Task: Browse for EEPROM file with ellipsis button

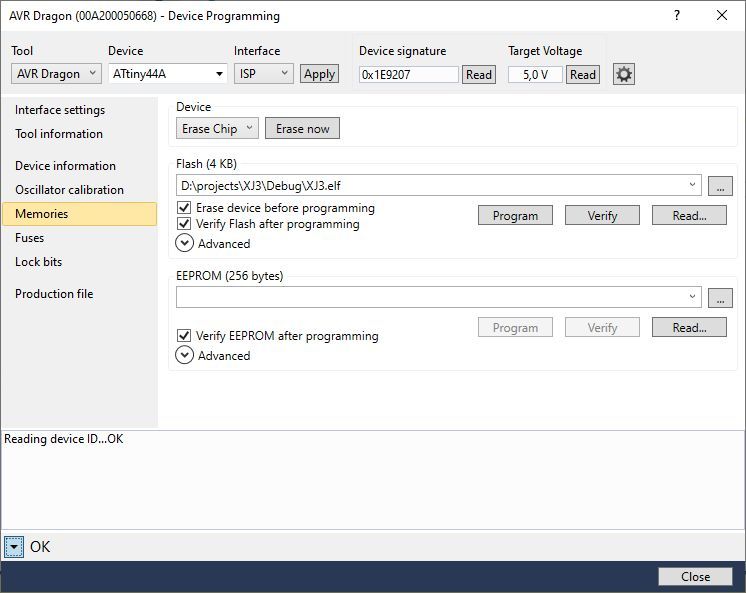Action: tap(720, 298)
